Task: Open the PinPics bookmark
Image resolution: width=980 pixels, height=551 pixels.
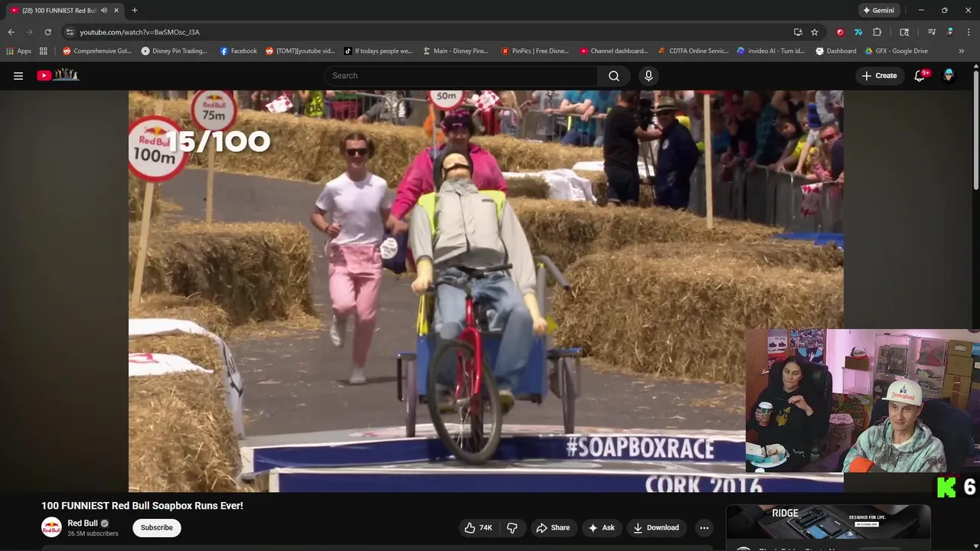Action: pyautogui.click(x=535, y=51)
